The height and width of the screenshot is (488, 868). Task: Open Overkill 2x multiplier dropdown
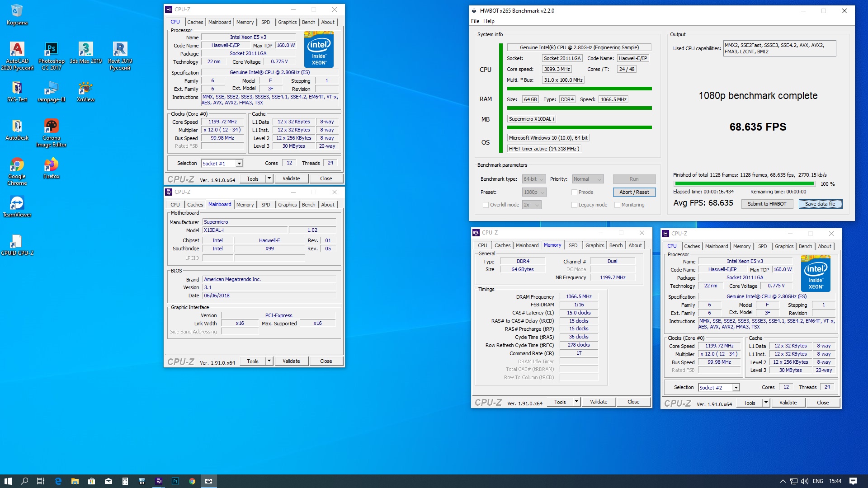(532, 205)
